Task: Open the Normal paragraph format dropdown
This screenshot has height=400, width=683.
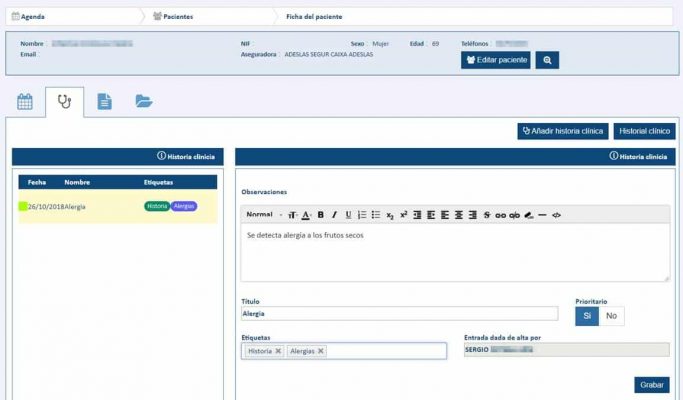Action: [x=263, y=215]
